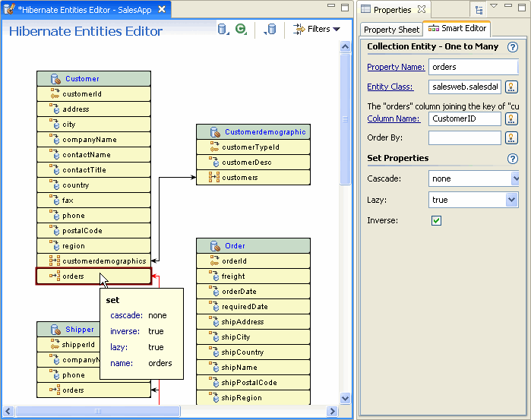This screenshot has height=420, width=531.
Task: Select the country property row
Action: [93, 185]
